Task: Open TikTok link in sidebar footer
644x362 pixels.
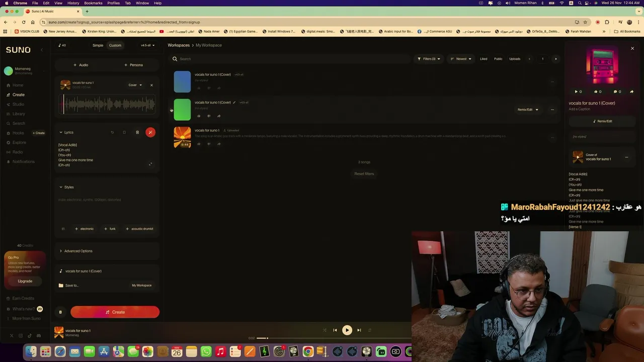Action: point(30,336)
